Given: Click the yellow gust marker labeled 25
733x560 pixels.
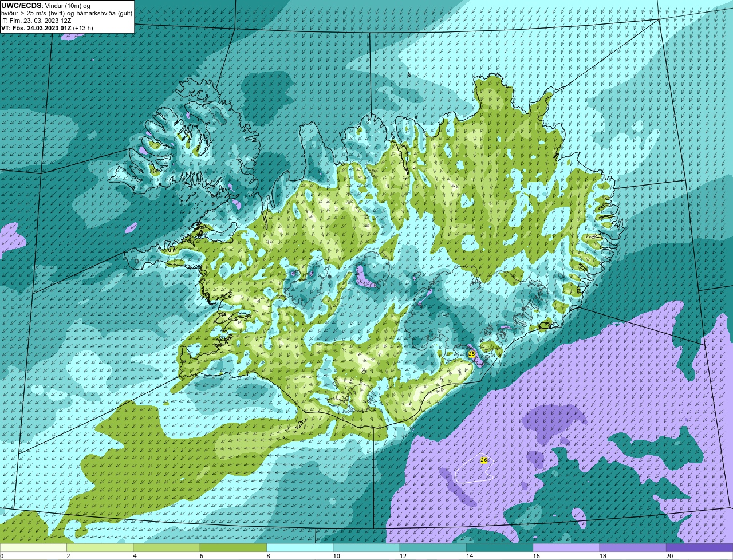Looking at the screenshot, I should pos(472,354).
